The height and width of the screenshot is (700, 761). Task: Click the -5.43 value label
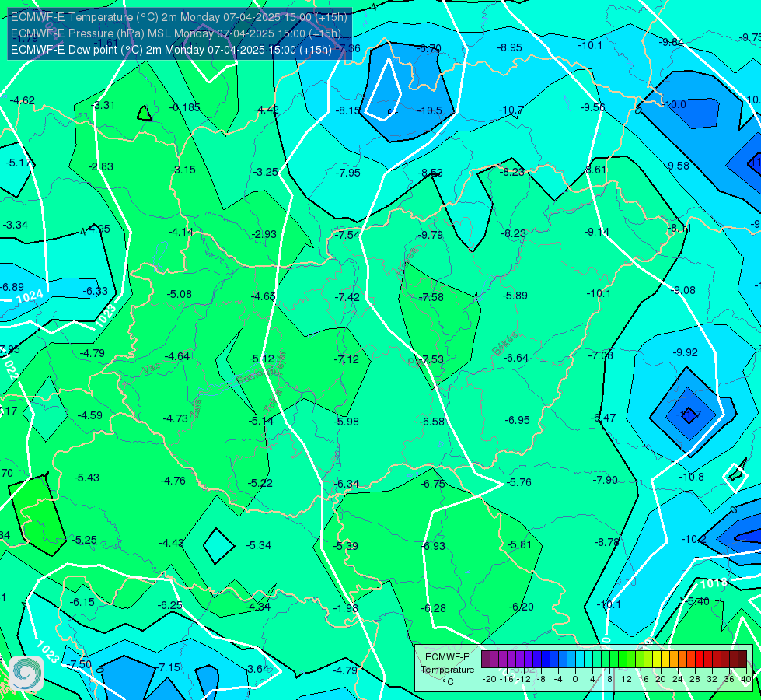coord(87,478)
